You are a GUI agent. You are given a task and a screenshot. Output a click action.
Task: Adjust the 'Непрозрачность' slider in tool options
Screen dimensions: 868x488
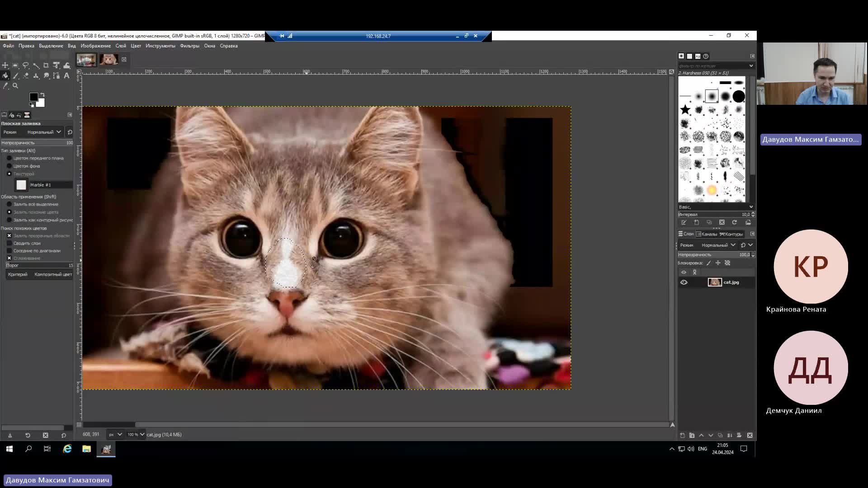click(37, 143)
